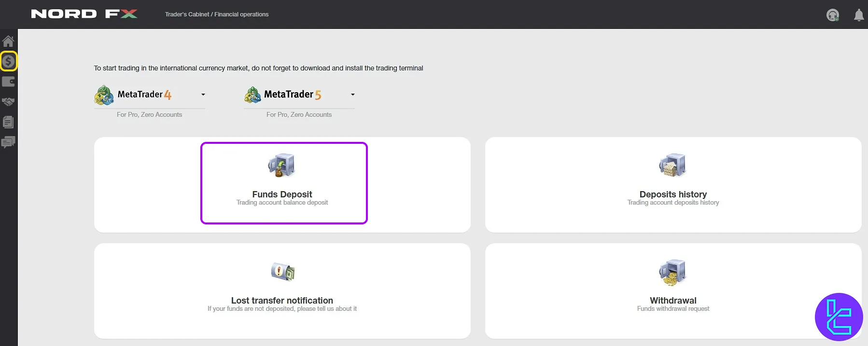Click 'Trading account balance deposit' text

click(x=282, y=203)
